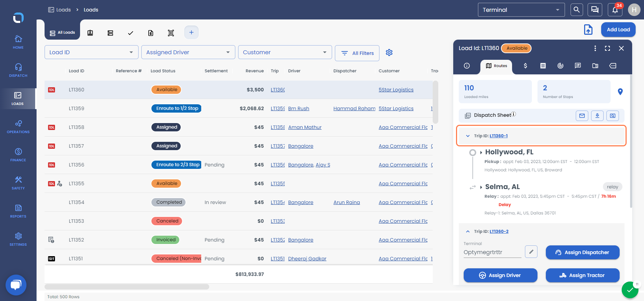Click the upload file icon beside Add Load

pos(588,30)
